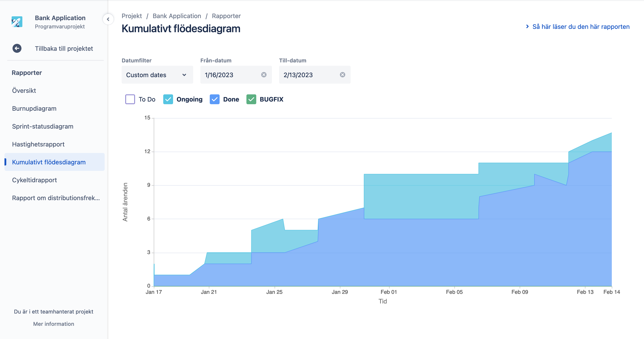Clear the Till-datum field with its X icon
Viewport: 644px width, 339px height.
tap(343, 75)
